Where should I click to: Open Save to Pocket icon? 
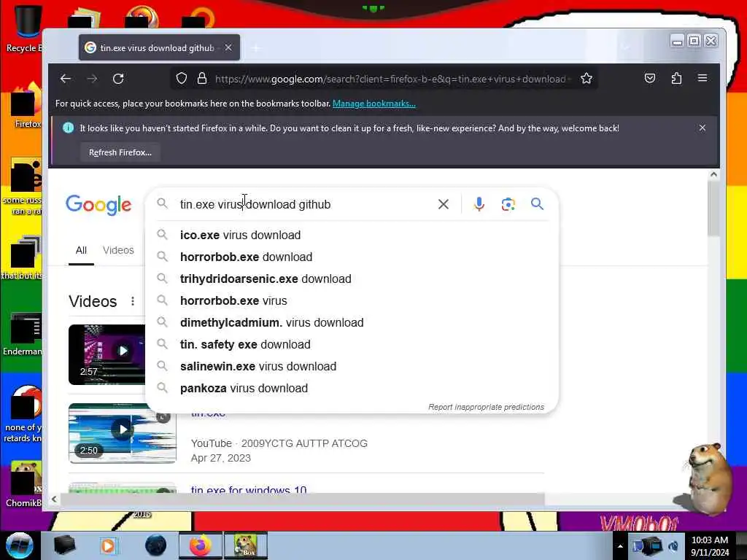coord(650,79)
